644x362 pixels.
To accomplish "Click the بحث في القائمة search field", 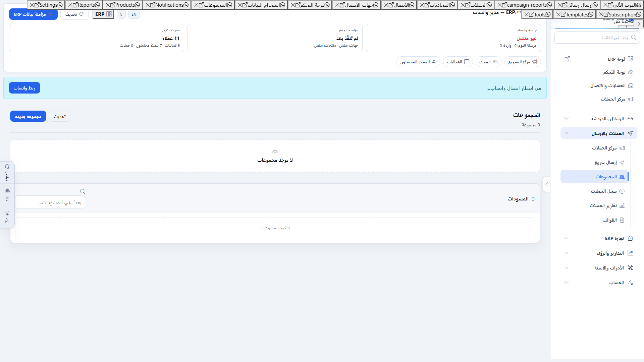I will pos(597,38).
